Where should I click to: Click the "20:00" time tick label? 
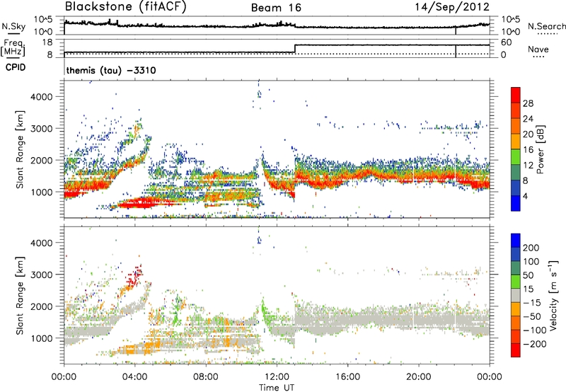click(x=418, y=377)
